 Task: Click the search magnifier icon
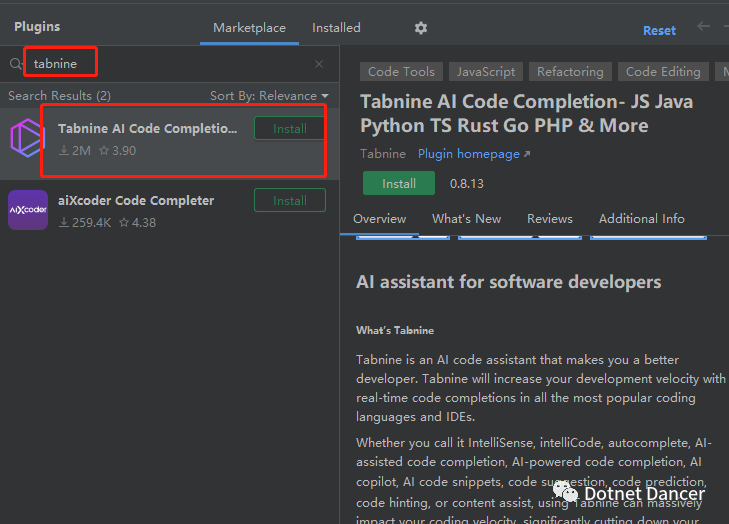[x=15, y=64]
